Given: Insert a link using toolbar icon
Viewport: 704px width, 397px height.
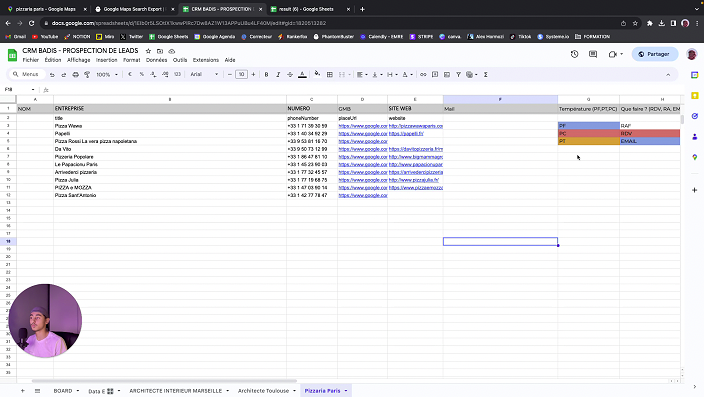Looking at the screenshot, I should (x=423, y=75).
